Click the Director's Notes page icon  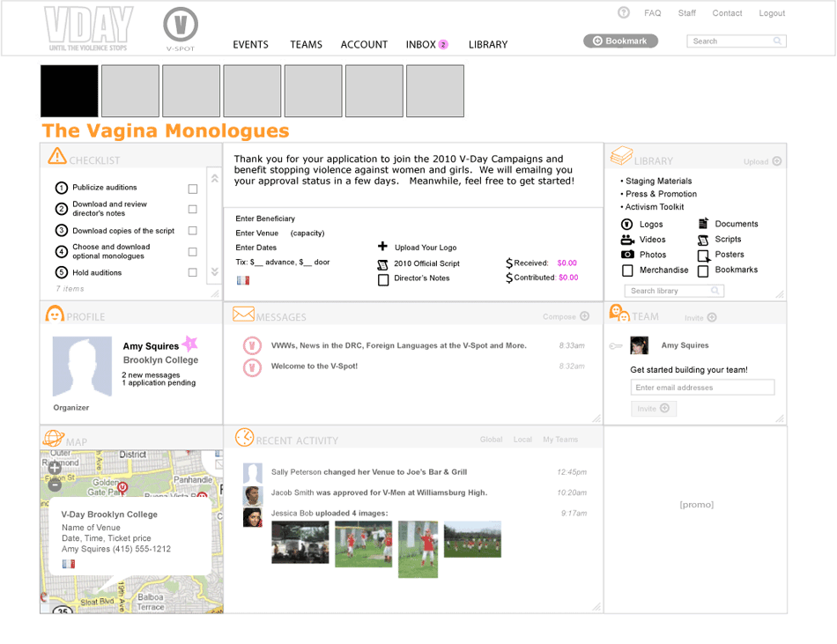tap(383, 279)
